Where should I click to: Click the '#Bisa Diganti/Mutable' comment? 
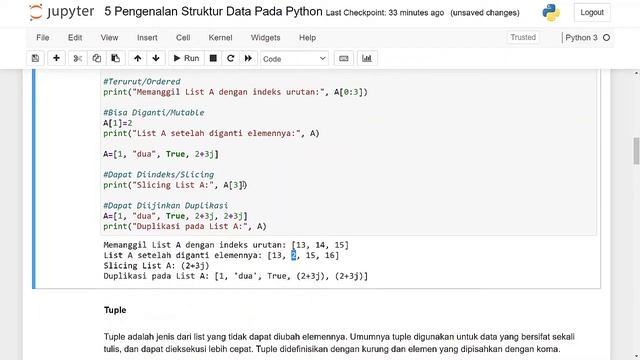(x=153, y=113)
